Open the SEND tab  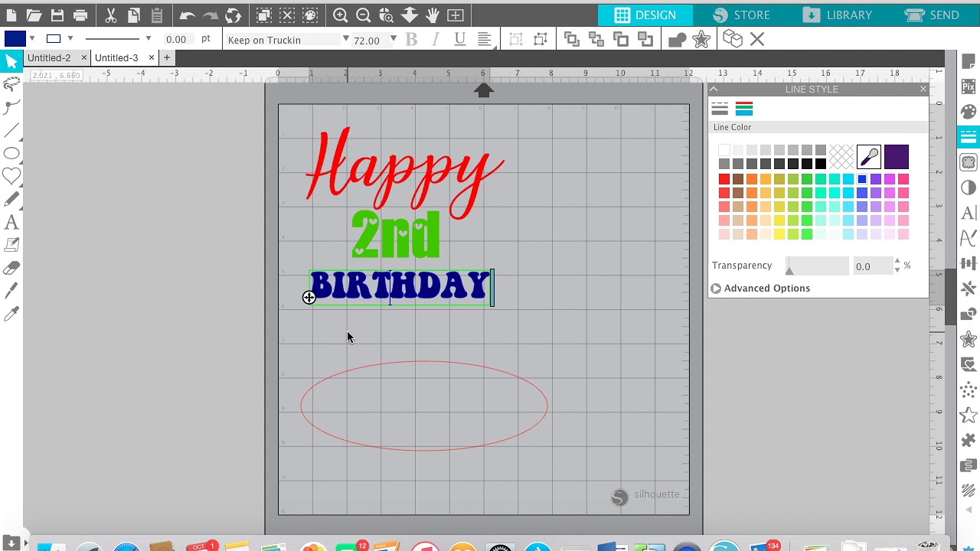pos(933,15)
